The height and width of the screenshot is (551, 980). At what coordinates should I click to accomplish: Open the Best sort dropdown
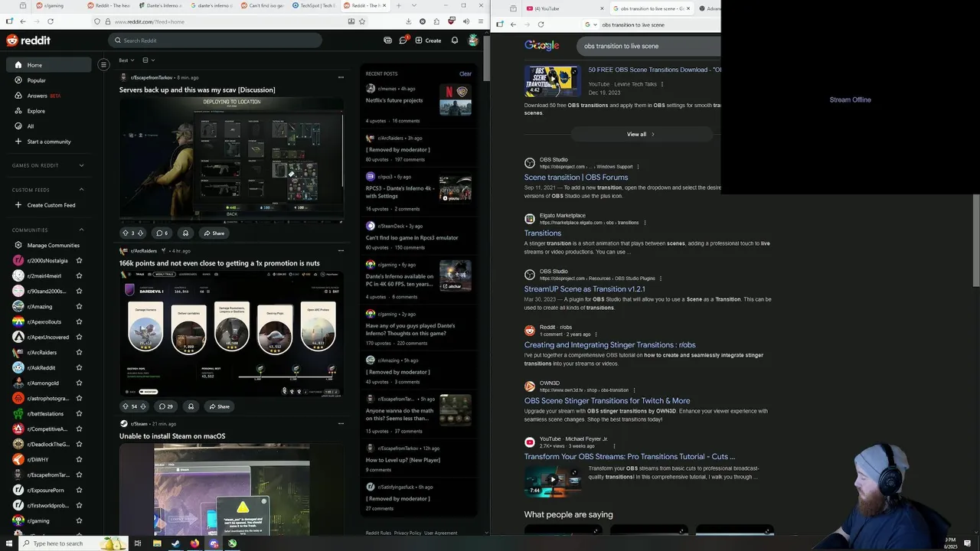pyautogui.click(x=126, y=60)
